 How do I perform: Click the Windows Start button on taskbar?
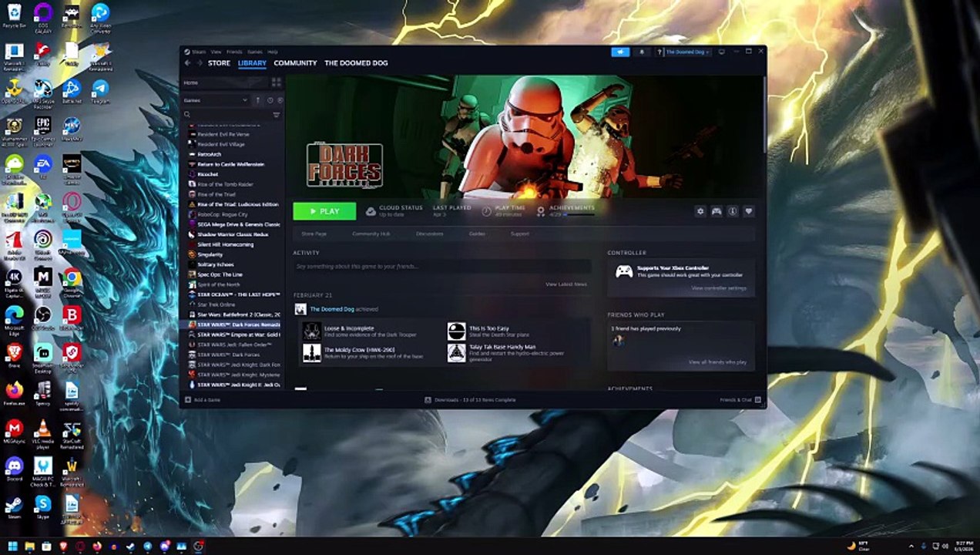click(x=13, y=547)
